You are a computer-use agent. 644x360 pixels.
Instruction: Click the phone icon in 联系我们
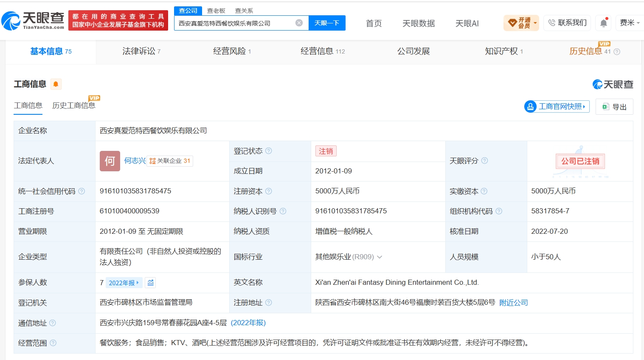(x=551, y=23)
